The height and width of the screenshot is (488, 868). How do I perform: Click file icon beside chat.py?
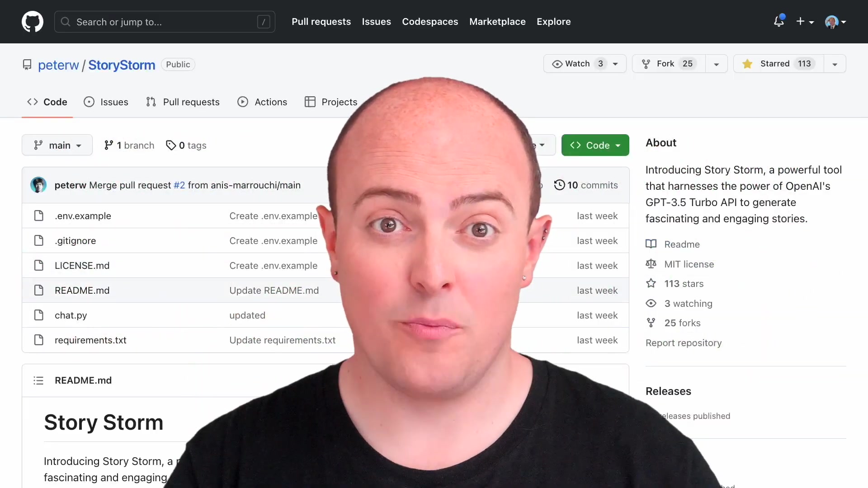pos(39,315)
